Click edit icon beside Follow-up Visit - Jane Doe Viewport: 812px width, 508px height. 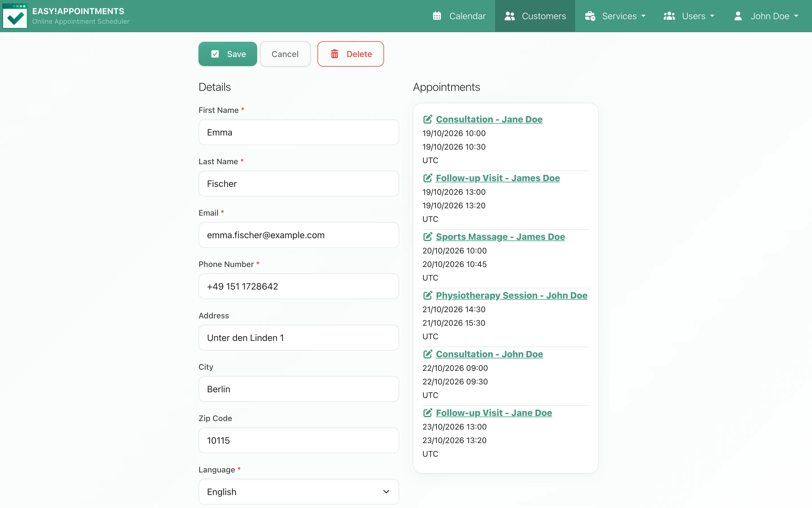(x=427, y=413)
